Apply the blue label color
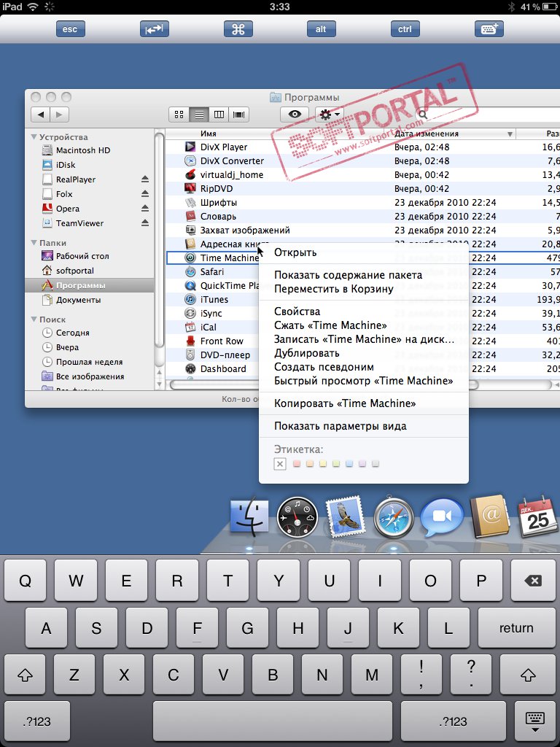 click(349, 463)
